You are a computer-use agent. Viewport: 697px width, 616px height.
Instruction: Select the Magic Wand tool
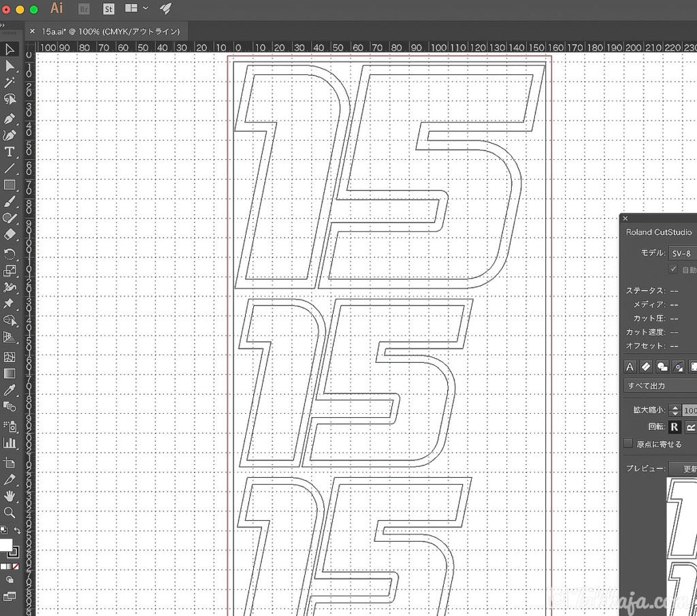pyautogui.click(x=10, y=82)
